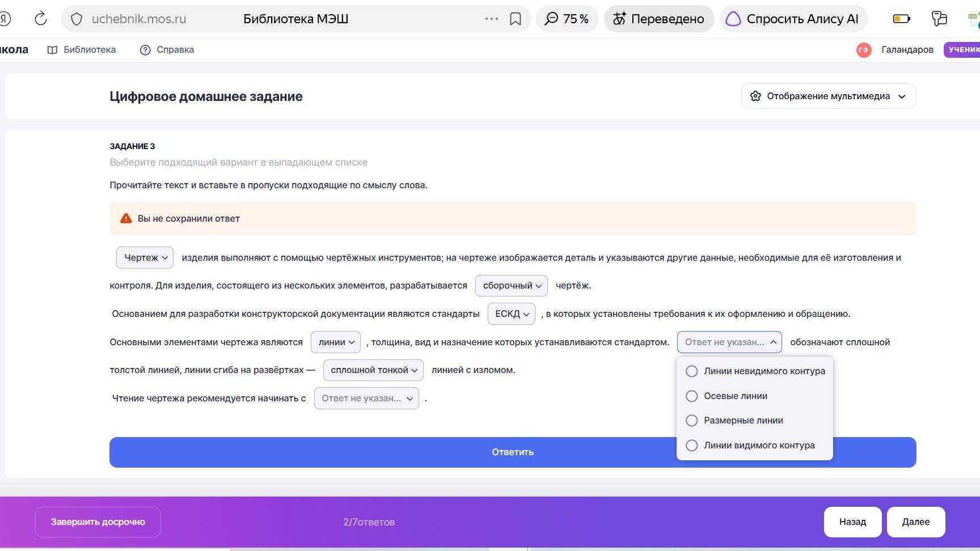Proceed with the Далее button
This screenshot has height=551, width=980.
pos(916,522)
